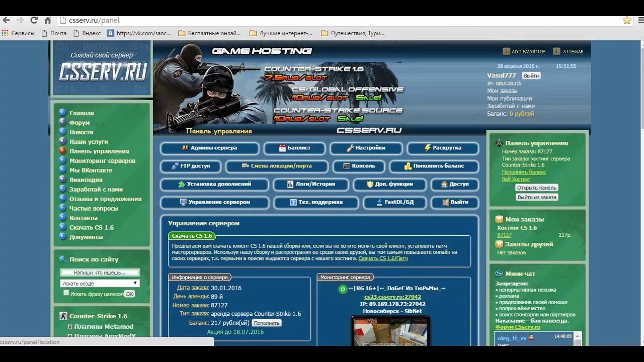Click the Выйти из заказа button
The height and width of the screenshot is (362, 644).
537,197
